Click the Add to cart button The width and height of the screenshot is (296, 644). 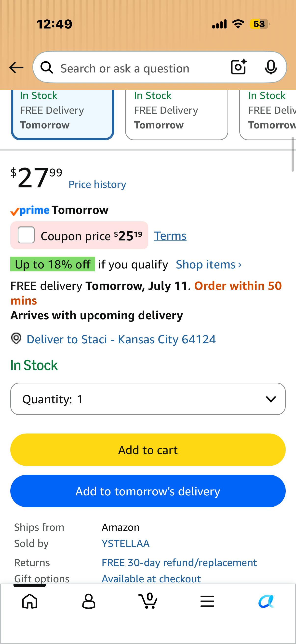pos(148,450)
